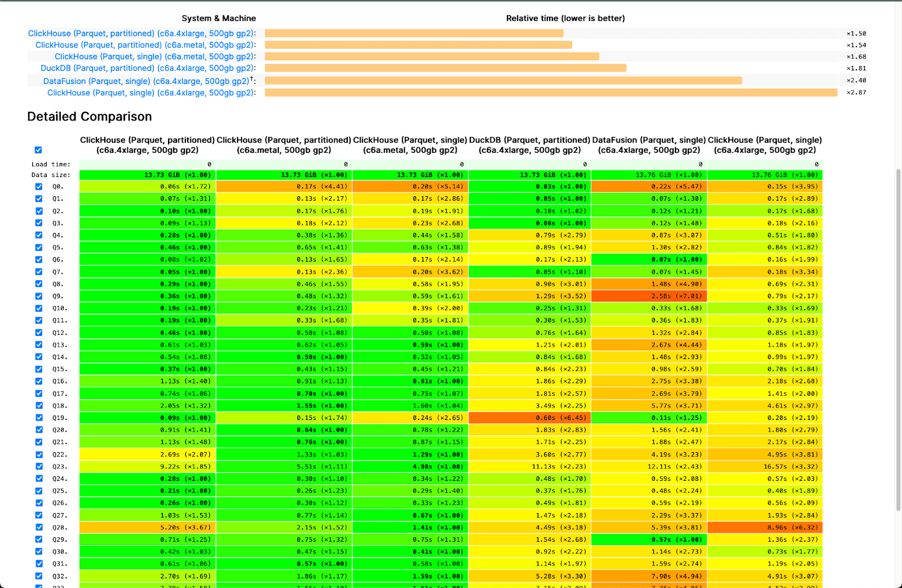Uncheck the Q9 query checkbox
Screen dimensions: 902x588
[39, 296]
